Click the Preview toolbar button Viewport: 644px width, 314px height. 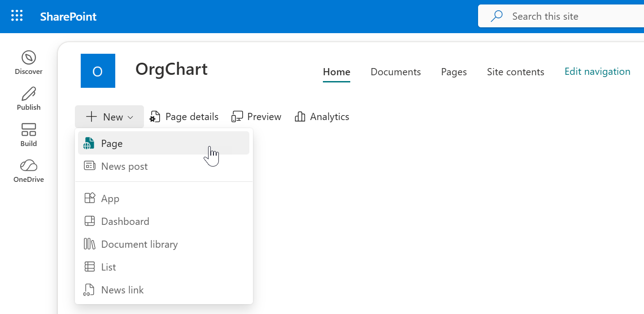(x=256, y=117)
